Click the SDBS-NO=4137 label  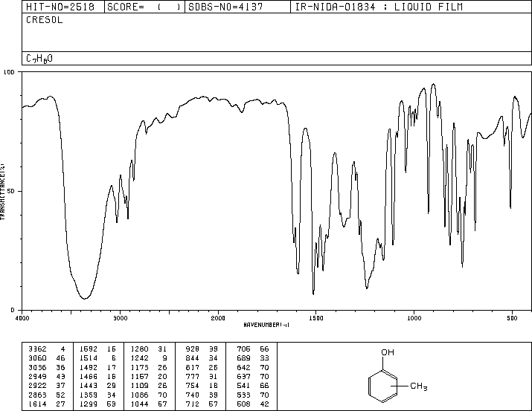(x=225, y=7)
